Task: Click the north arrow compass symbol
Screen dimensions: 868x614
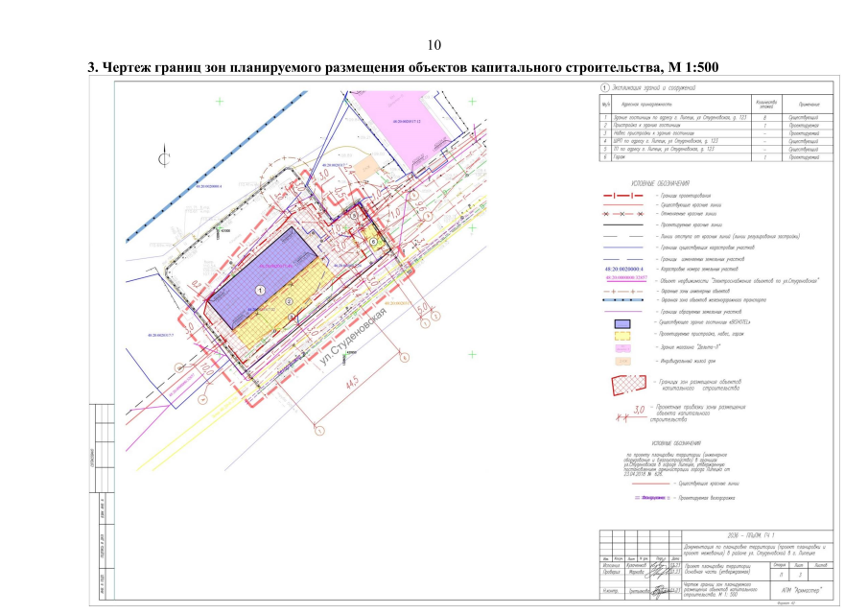Action: (164, 155)
